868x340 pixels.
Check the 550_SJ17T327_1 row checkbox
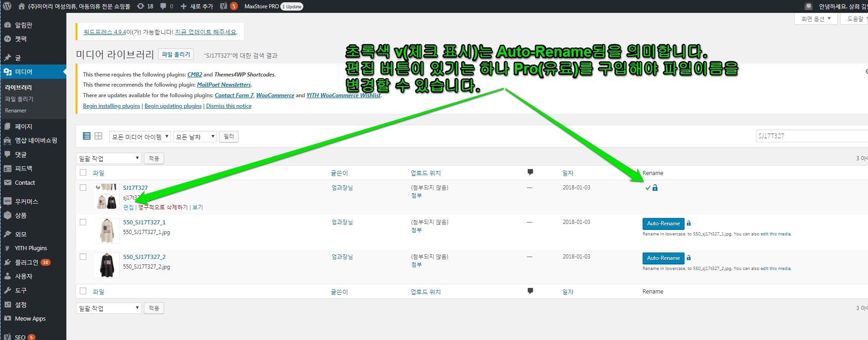pyautogui.click(x=83, y=222)
